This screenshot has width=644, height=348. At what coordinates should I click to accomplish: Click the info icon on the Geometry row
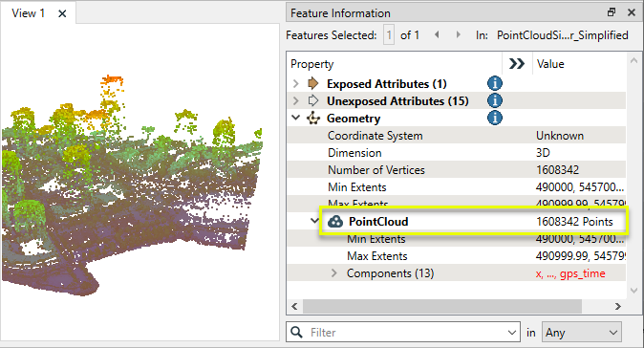point(495,118)
